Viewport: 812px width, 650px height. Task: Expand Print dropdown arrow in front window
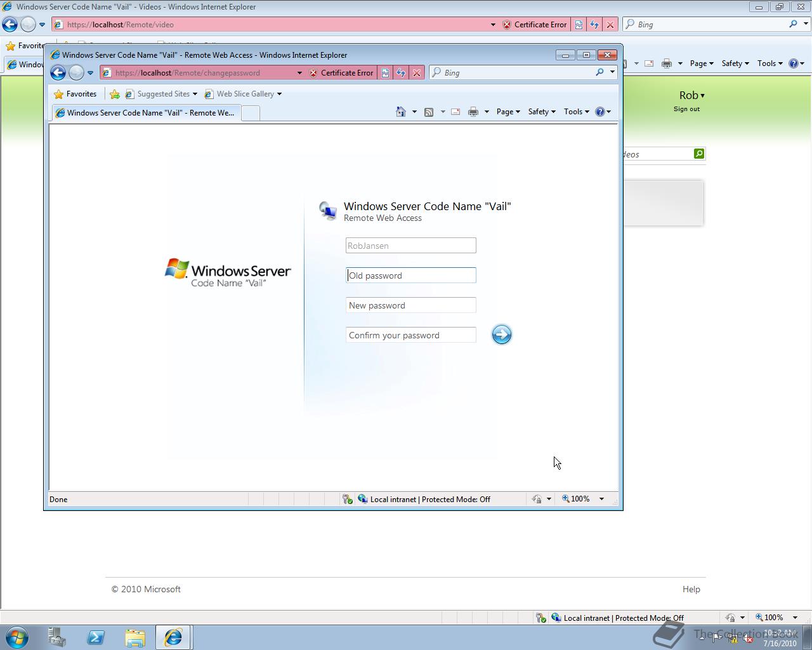coord(487,112)
